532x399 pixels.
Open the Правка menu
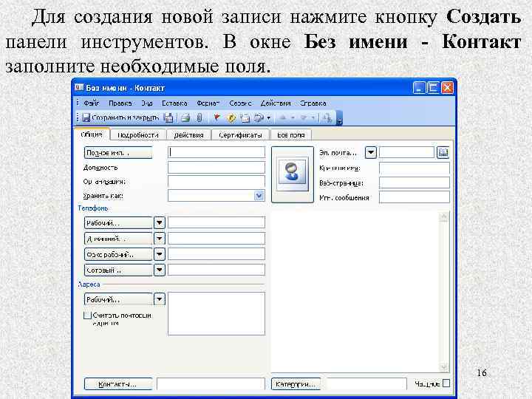120,103
